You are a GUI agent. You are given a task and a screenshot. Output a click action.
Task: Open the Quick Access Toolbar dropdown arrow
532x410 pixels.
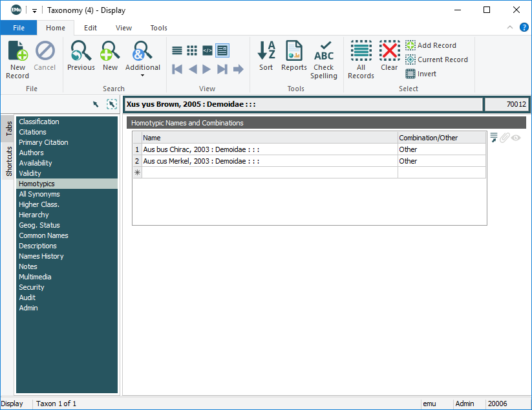(34, 11)
